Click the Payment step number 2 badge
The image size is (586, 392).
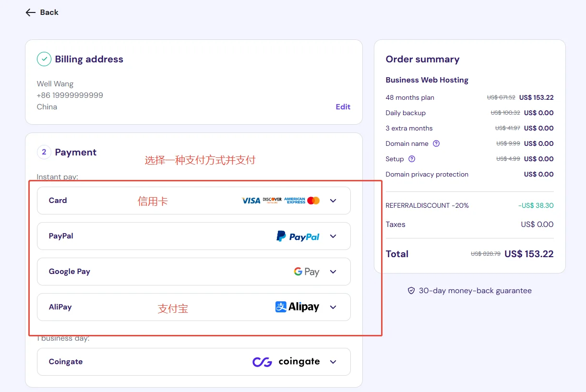(x=44, y=152)
